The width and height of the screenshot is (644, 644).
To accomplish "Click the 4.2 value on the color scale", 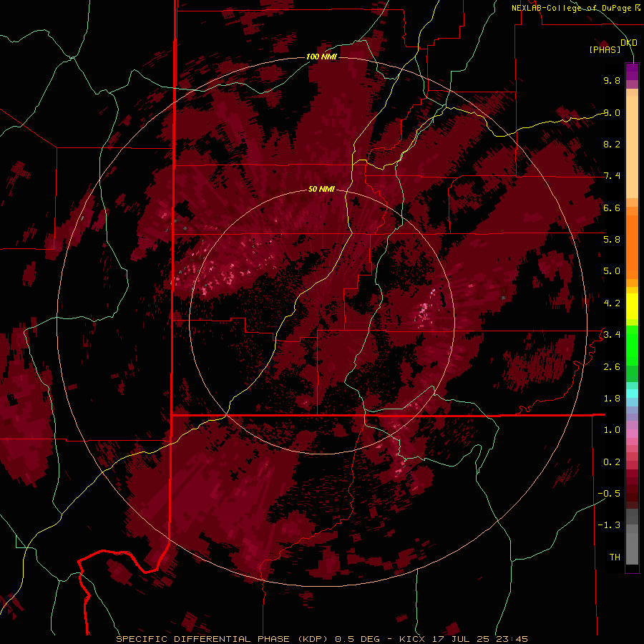I will (612, 303).
